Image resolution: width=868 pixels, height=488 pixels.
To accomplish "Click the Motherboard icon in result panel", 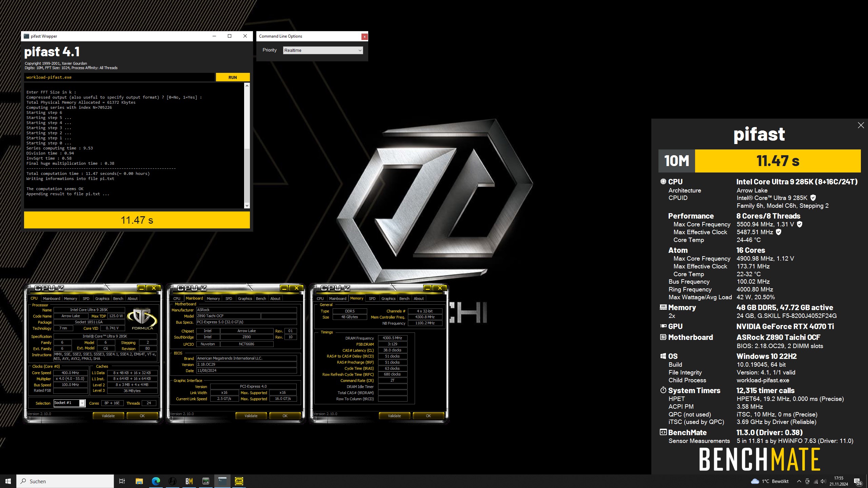I will coord(663,337).
